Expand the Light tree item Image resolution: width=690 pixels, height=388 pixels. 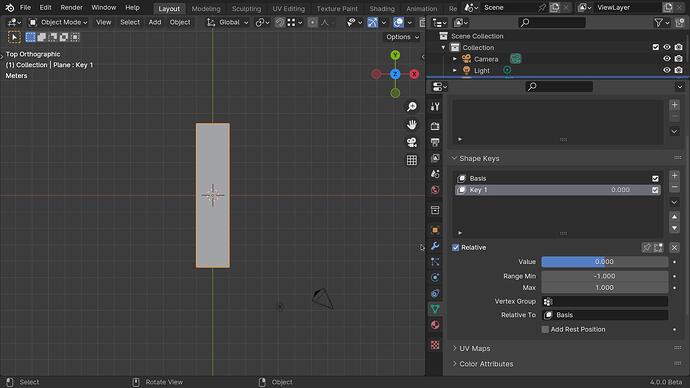455,70
